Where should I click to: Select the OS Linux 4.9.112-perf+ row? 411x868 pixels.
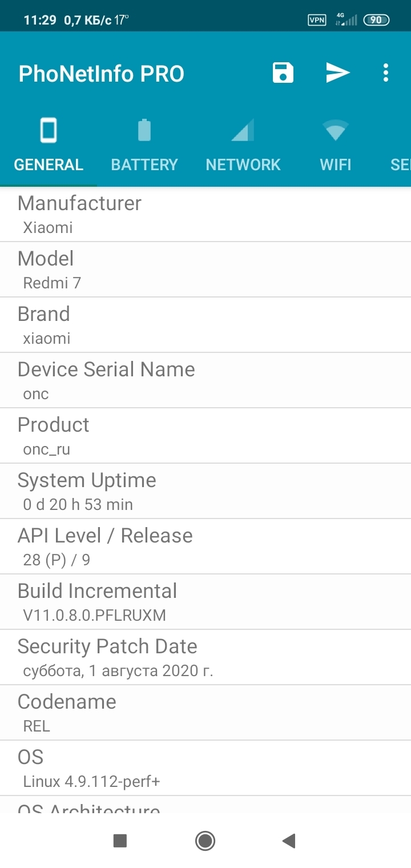point(205,768)
